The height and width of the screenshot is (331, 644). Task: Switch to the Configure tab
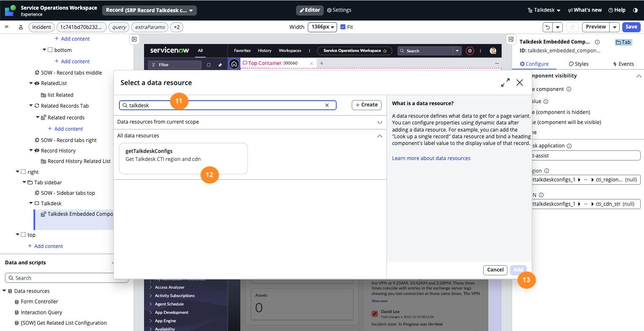coord(534,64)
